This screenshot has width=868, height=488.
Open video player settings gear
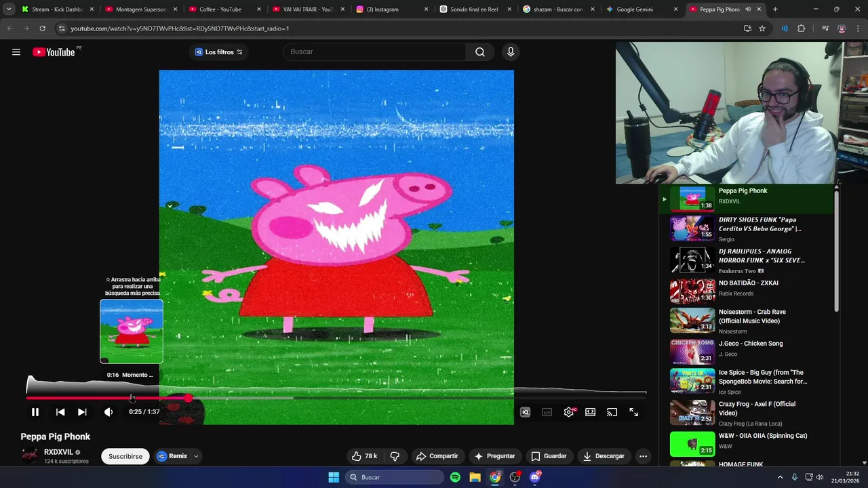tap(569, 412)
